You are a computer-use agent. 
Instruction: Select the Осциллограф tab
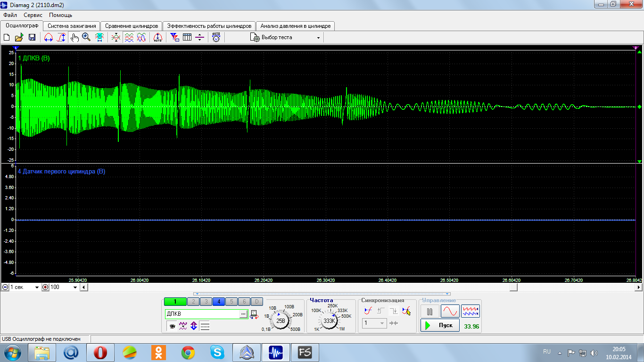22,25
